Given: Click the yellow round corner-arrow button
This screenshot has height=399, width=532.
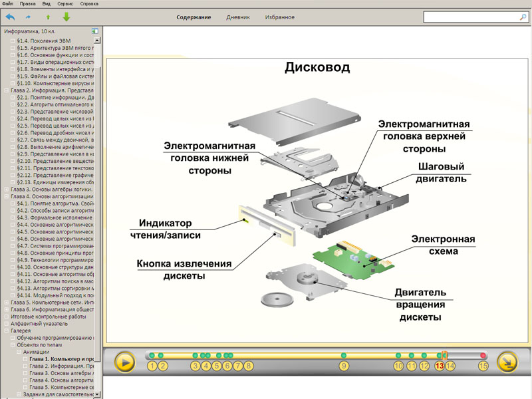Looking at the screenshot, I should tap(507, 362).
